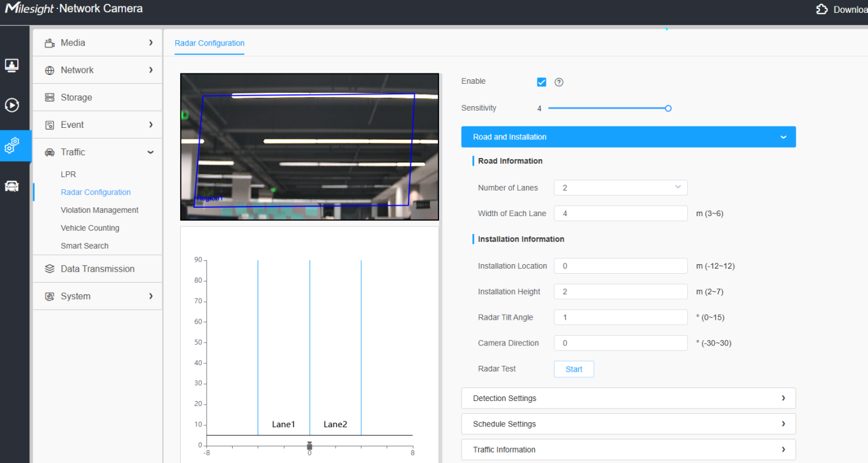The height and width of the screenshot is (463, 868).
Task: Select the Radar Configuration tab
Action: 210,43
